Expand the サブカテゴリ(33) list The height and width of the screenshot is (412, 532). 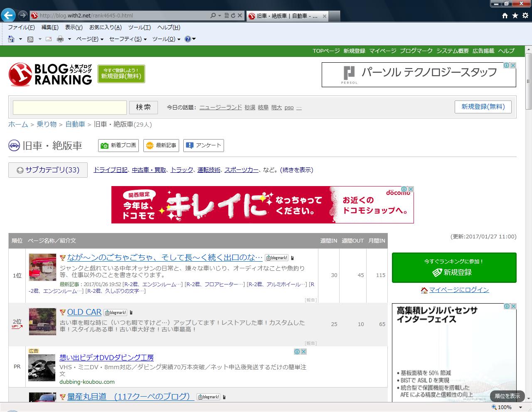[x=48, y=170]
